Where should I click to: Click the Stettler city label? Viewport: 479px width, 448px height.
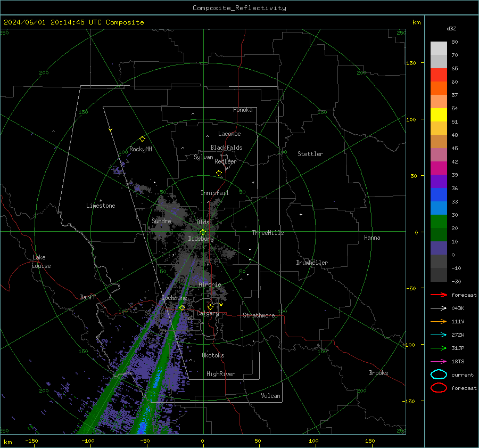coord(310,154)
